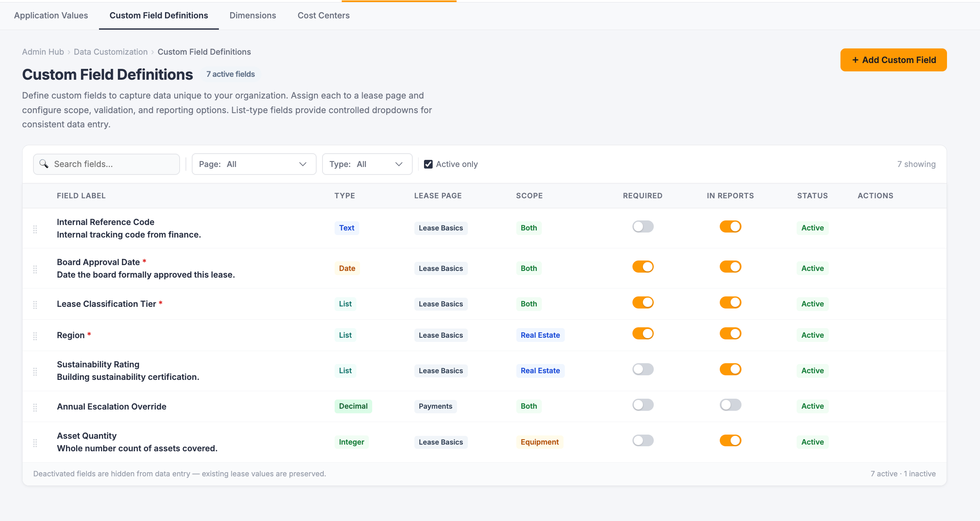Uncheck the Active only checkbox
The image size is (980, 521).
click(x=428, y=164)
